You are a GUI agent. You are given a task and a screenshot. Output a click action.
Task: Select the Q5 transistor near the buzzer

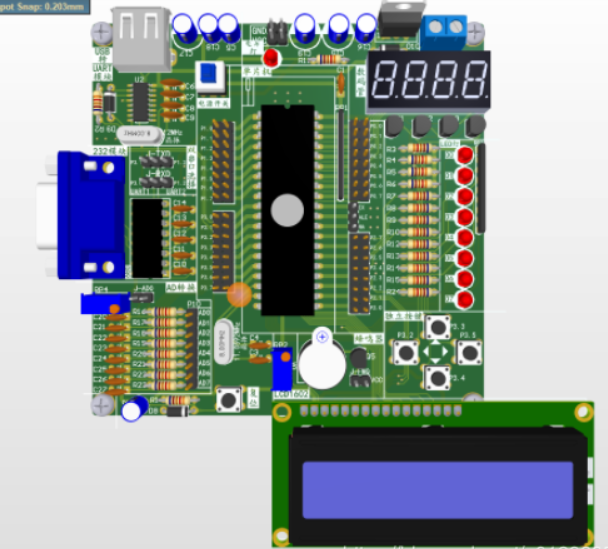358,357
